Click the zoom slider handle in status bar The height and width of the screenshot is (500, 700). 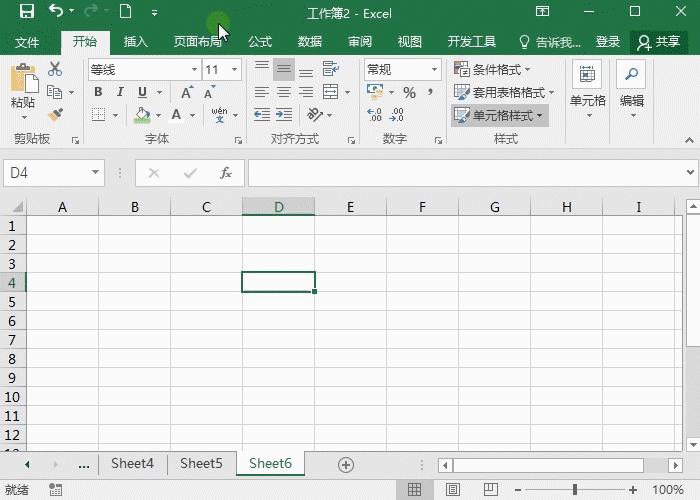point(575,490)
